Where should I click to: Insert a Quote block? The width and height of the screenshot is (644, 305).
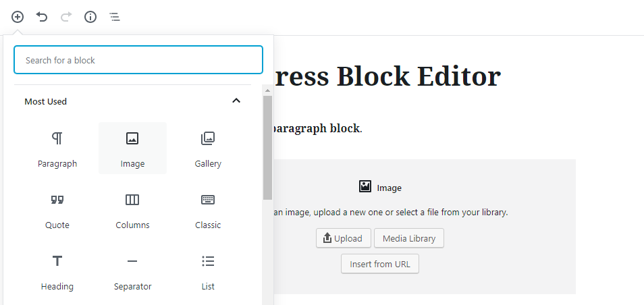(x=57, y=210)
